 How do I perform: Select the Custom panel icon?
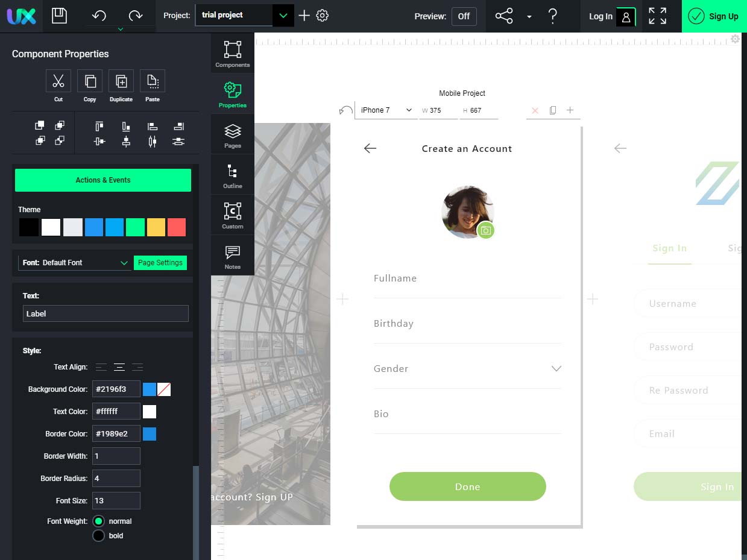coord(232,214)
